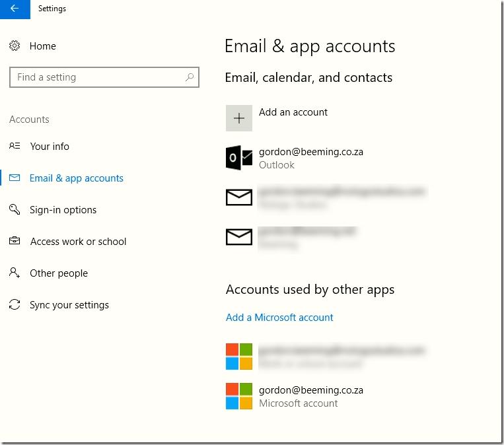504x445 pixels.
Task: Click the Outlook label under gordon@beeming.co.za
Action: click(277, 165)
